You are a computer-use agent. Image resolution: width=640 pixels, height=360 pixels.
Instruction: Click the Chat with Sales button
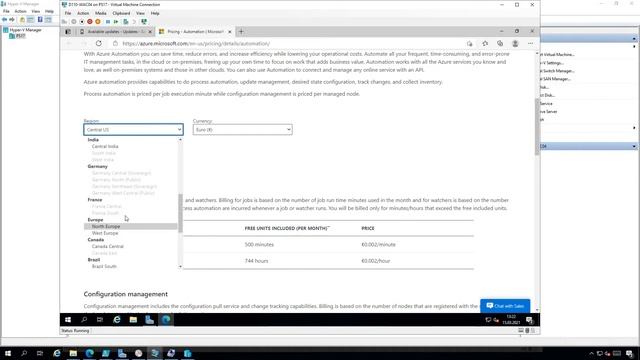point(505,306)
